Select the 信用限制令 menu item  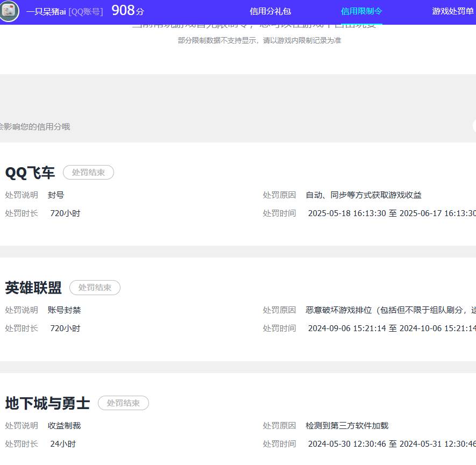point(361,10)
